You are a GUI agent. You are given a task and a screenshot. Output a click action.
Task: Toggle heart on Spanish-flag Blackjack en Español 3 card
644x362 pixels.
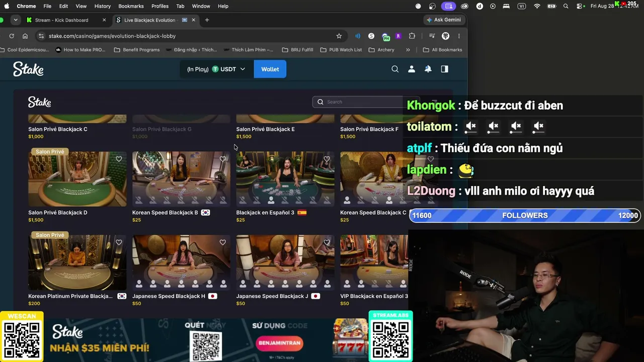[327, 159]
